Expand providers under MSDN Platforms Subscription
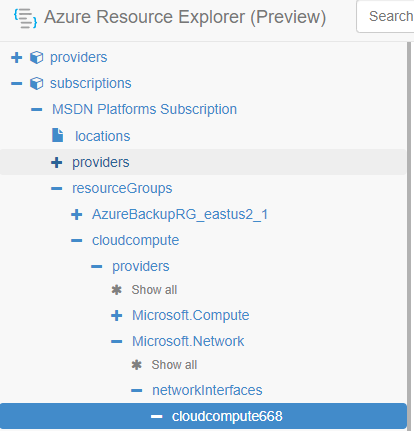Viewport: 414px width, 431px height. point(56,162)
